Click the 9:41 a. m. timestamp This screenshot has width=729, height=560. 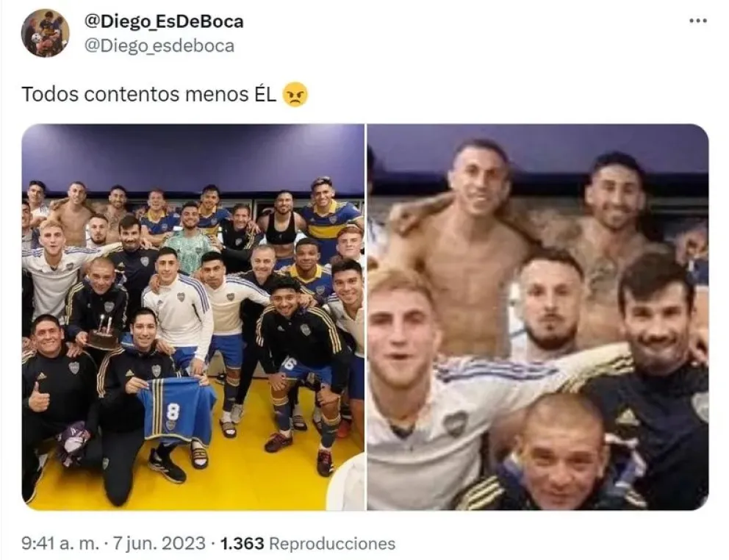[60, 543]
